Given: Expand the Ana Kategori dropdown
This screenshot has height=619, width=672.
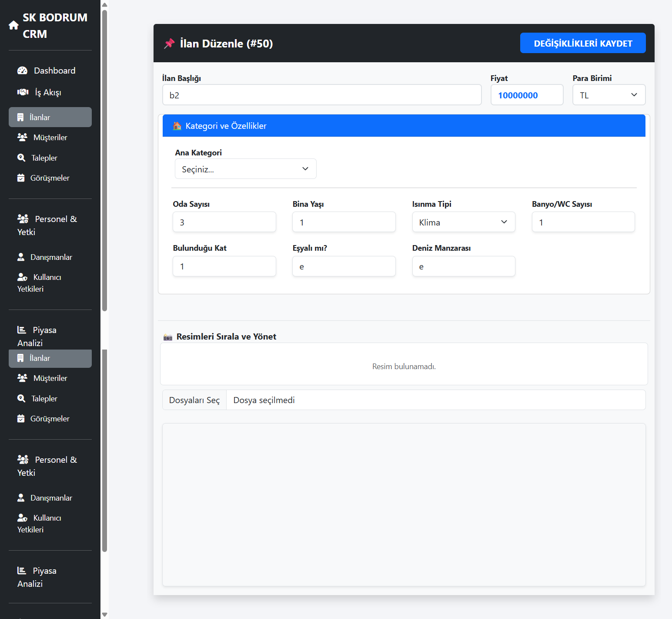Looking at the screenshot, I should 245,169.
